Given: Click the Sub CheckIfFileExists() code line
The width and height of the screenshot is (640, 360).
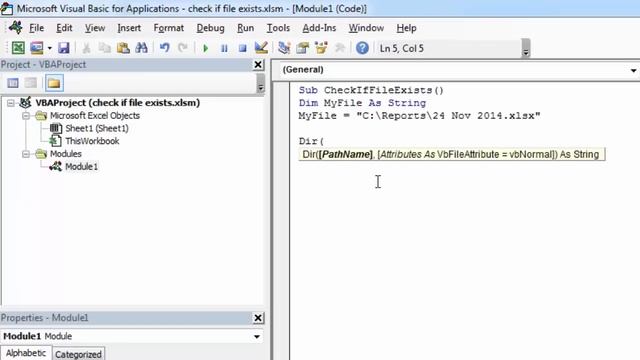Looking at the screenshot, I should pyautogui.click(x=371, y=90).
